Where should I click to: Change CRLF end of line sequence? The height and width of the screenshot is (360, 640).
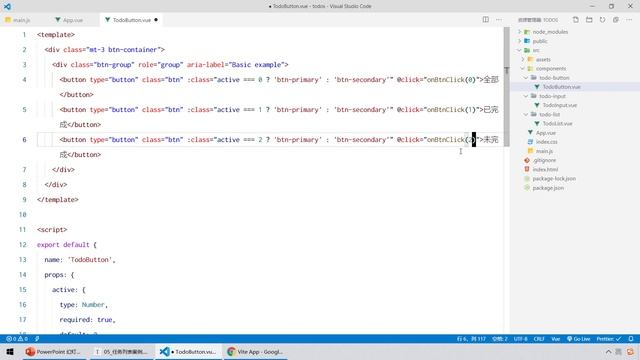click(539, 339)
